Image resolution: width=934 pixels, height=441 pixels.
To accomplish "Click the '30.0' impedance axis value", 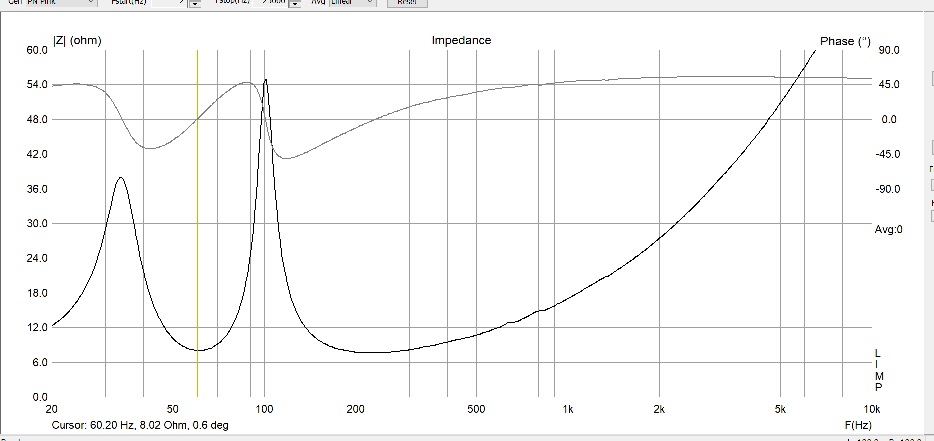I will pyautogui.click(x=37, y=223).
